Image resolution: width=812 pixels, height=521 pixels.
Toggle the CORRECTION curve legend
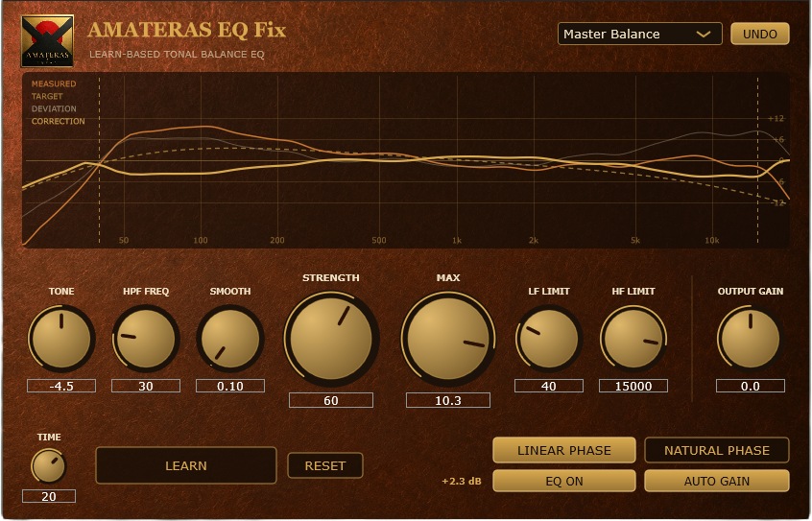tap(58, 121)
